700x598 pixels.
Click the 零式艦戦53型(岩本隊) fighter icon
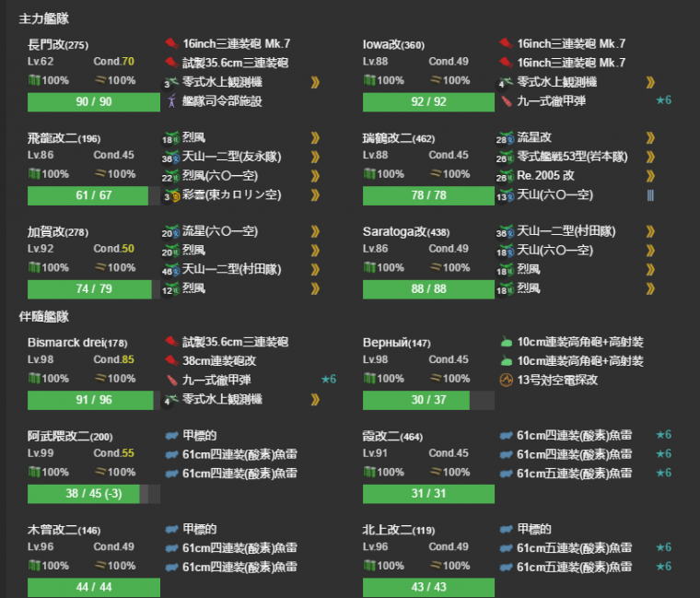tap(507, 158)
